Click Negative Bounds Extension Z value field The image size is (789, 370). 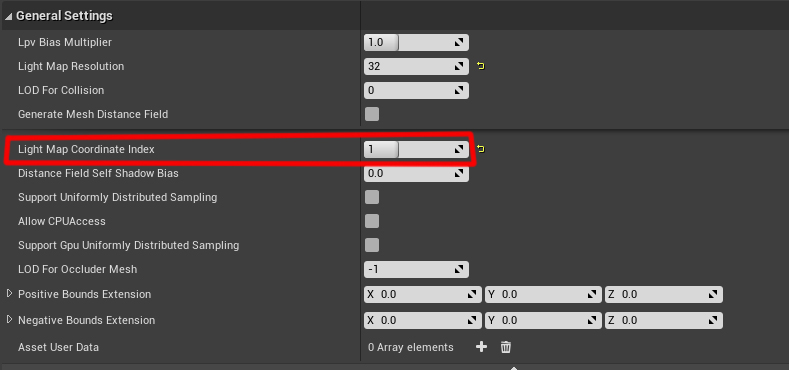pos(664,321)
